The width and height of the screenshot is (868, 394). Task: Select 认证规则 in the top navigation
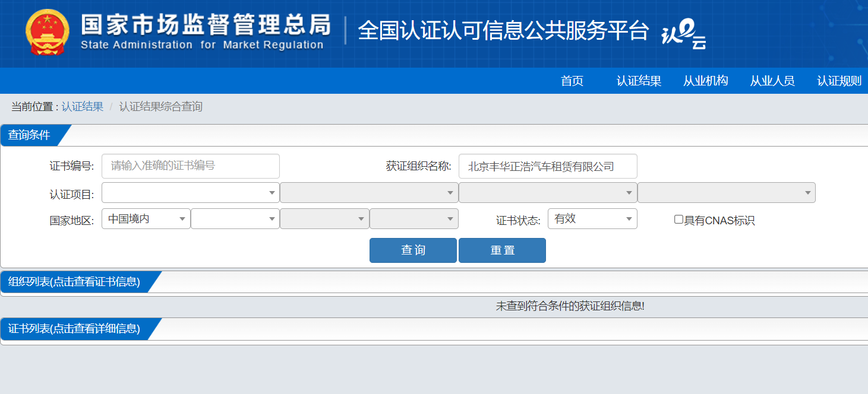[x=839, y=81]
